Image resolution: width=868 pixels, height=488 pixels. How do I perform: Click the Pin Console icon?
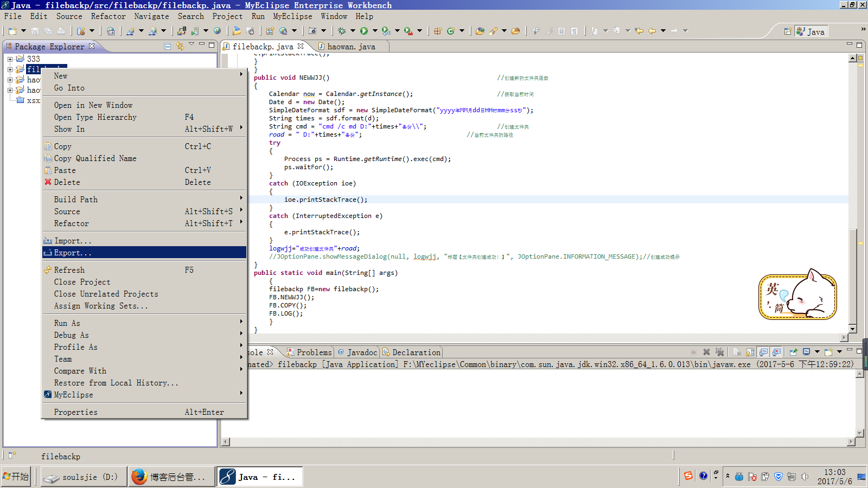pyautogui.click(x=794, y=352)
